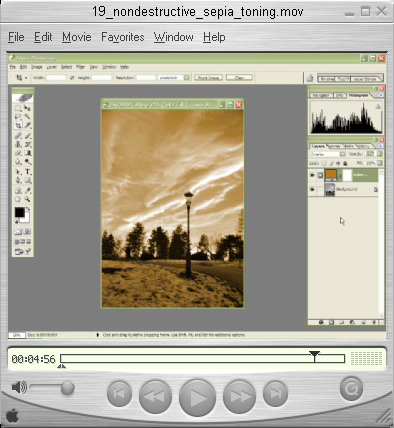The height and width of the screenshot is (428, 394).
Task: Switch to the Channels tab
Action: [x=335, y=146]
